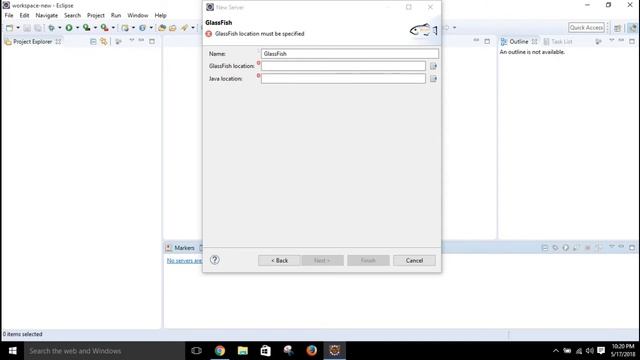
Task: Click the New Java Class toolbar icon
Action: point(142,28)
